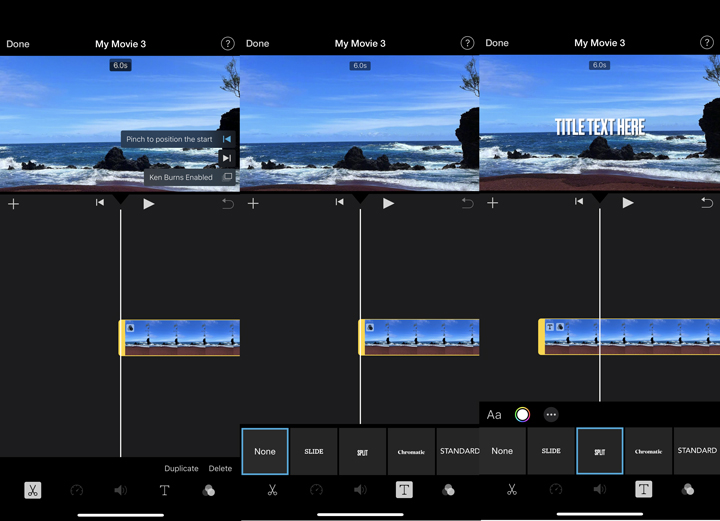Open speed gauge tool in right screen
This screenshot has width=720, height=521.
556,489
